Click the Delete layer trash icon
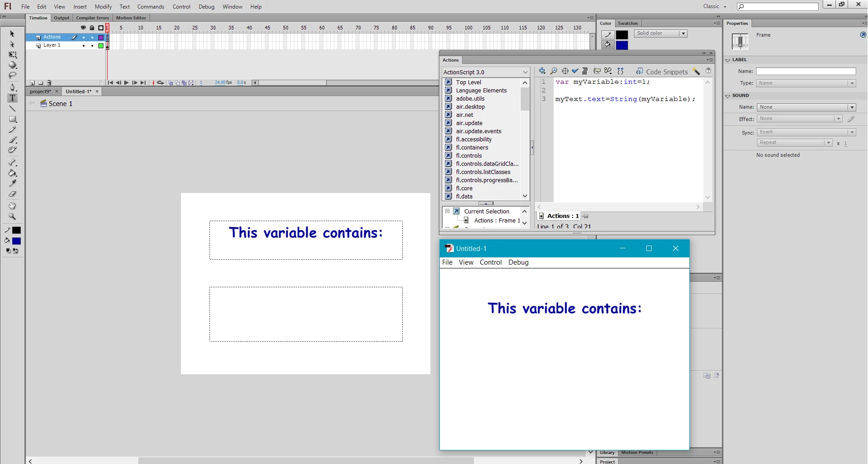This screenshot has height=464, width=868. pos(49,83)
